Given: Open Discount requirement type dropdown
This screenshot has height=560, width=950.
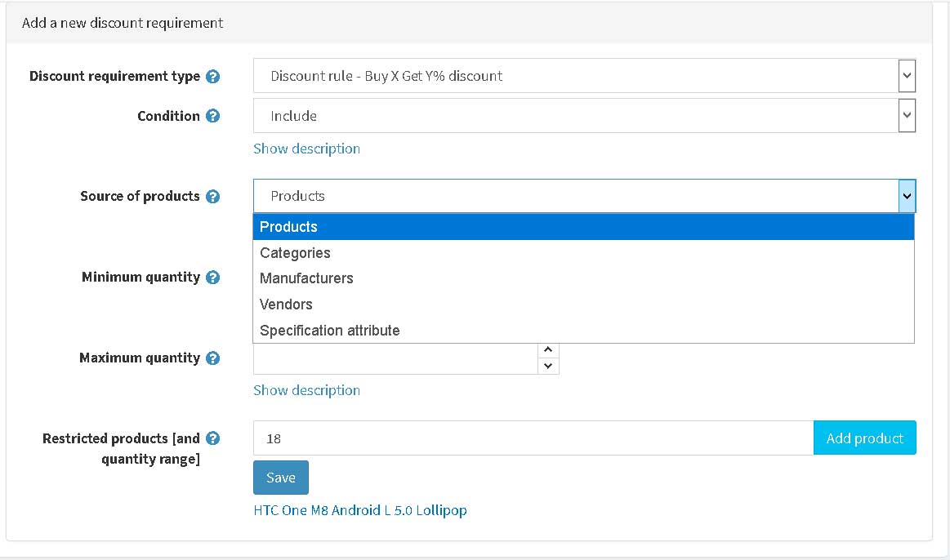Looking at the screenshot, I should pos(584,76).
